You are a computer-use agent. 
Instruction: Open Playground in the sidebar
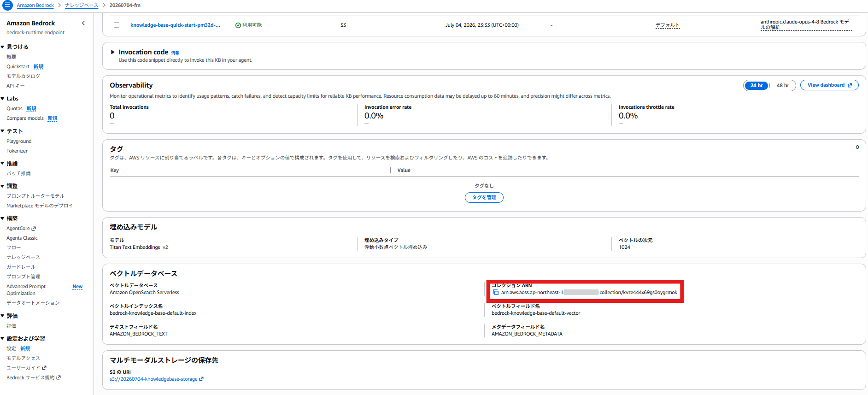[19, 141]
